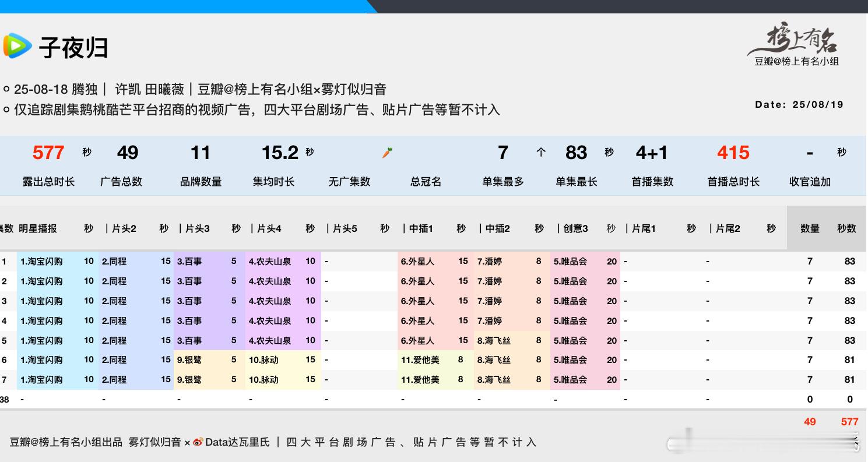Click 10.脉动 in the episode 7 row
The image size is (868, 462).
263,380
